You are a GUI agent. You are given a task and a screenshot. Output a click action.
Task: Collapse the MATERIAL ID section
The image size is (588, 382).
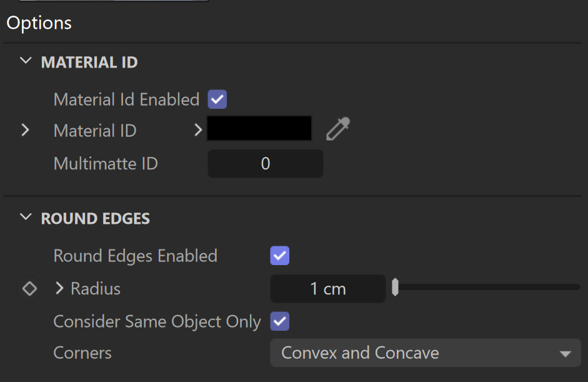26,61
